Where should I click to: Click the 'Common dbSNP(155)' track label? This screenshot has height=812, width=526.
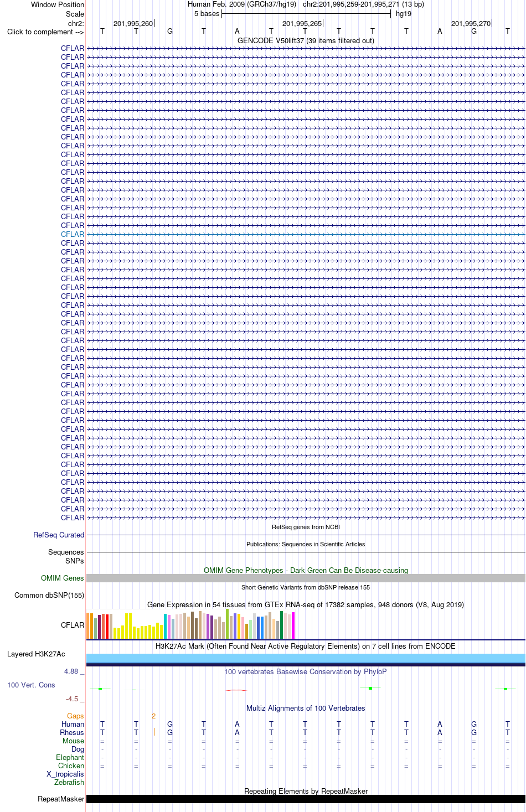tap(49, 595)
